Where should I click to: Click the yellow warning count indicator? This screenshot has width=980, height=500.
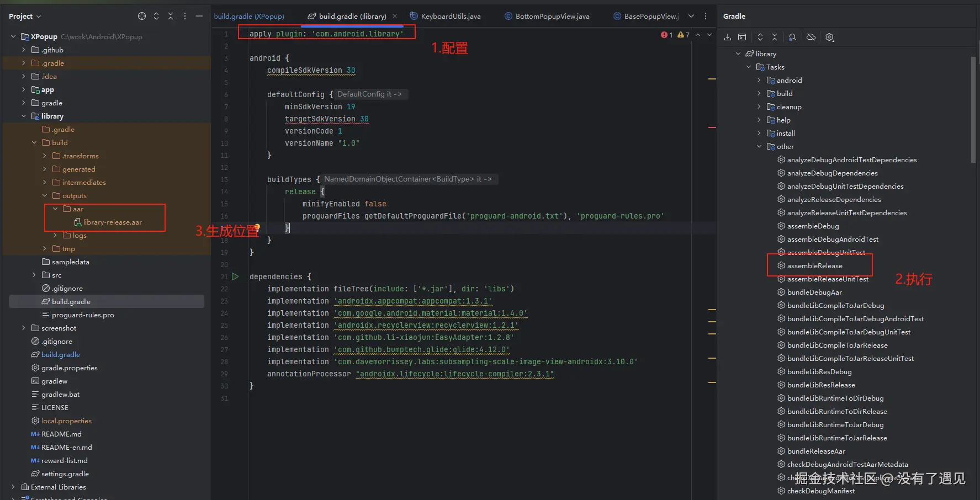click(684, 35)
